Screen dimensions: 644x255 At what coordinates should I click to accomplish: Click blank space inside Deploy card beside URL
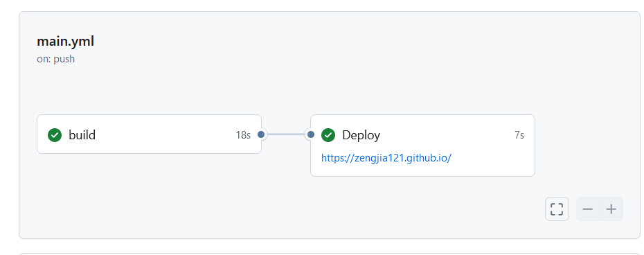[493, 159]
